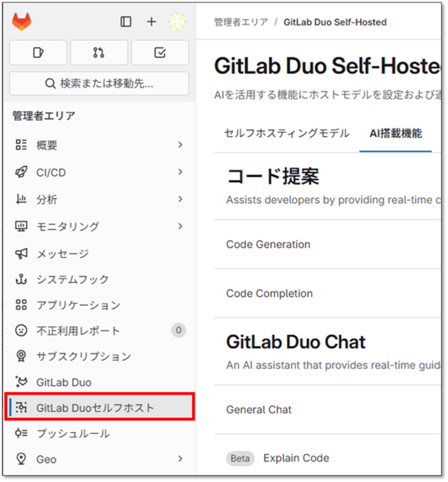Click the GitLab fox logo
Image resolution: width=448 pixels, height=482 pixels.
22,22
